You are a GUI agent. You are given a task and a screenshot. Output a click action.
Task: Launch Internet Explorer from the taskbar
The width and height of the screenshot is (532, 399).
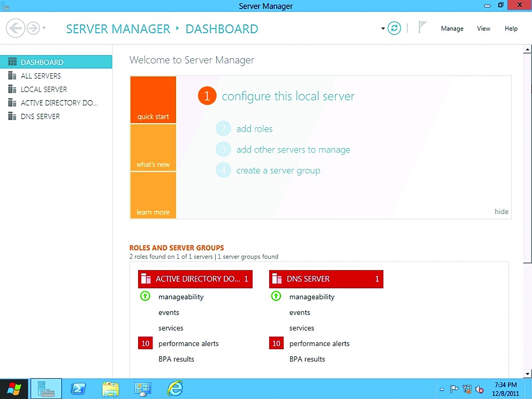(174, 389)
